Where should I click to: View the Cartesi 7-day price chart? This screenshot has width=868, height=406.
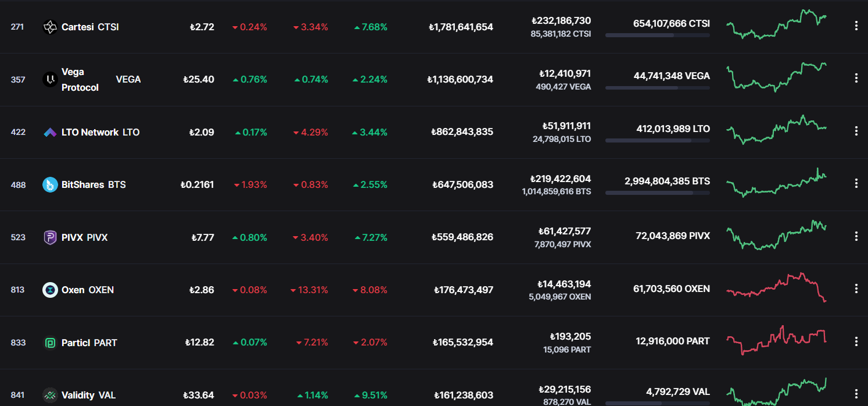point(776,24)
